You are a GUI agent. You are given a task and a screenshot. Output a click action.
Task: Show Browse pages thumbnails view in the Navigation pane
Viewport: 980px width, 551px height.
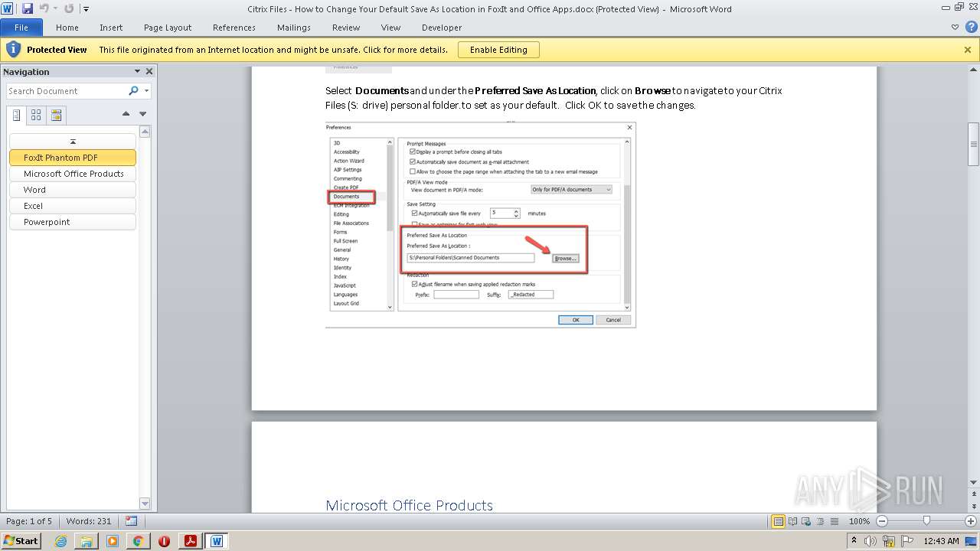tap(36, 116)
